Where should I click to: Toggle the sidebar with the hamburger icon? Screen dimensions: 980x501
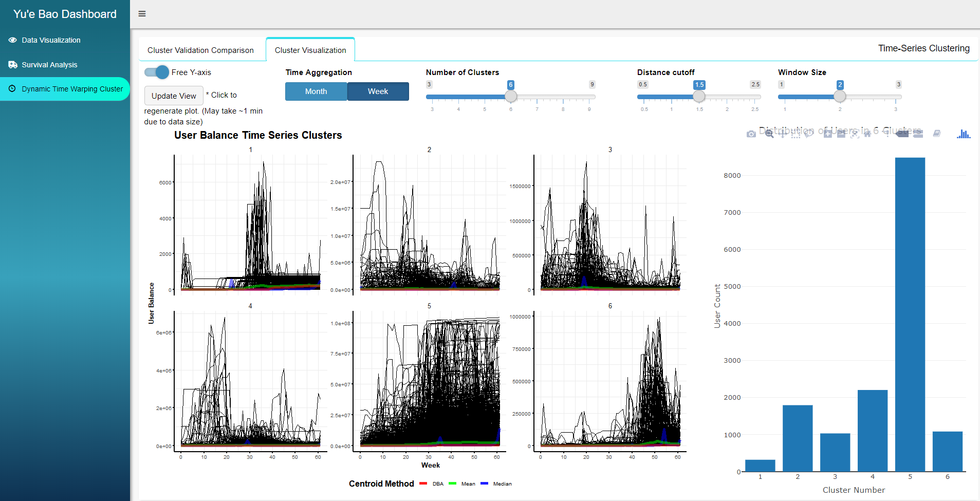[x=142, y=14]
